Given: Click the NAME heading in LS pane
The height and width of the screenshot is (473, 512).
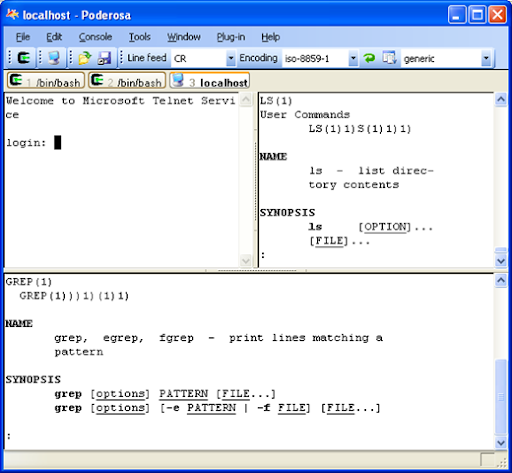Looking at the screenshot, I should [273, 157].
